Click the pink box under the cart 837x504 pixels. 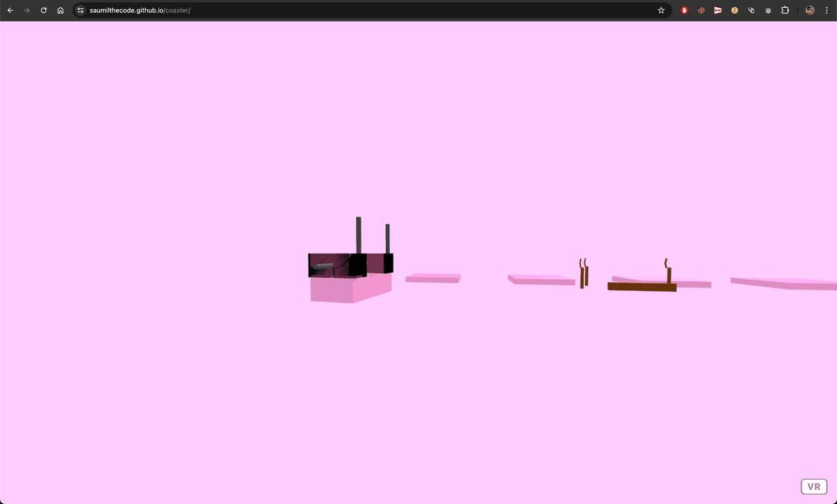click(x=349, y=289)
